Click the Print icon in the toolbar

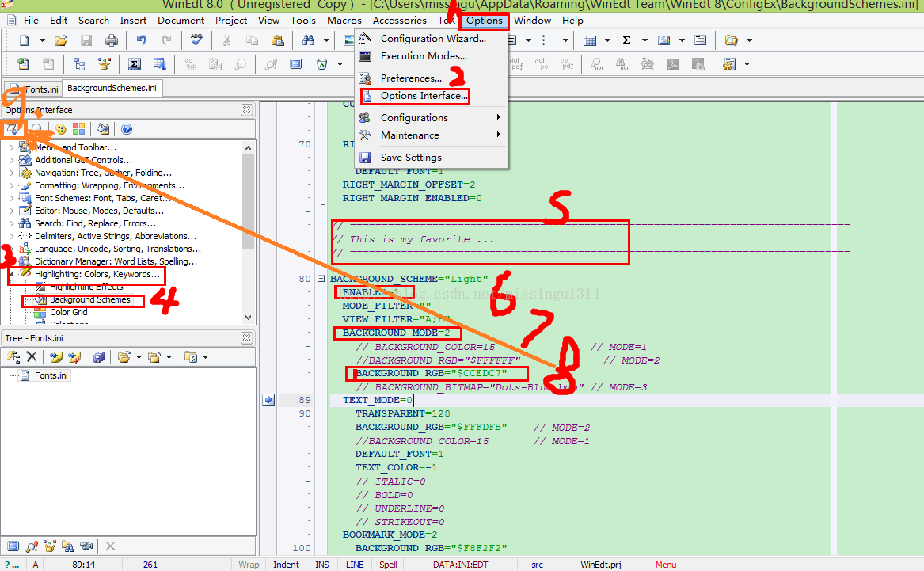(x=112, y=40)
